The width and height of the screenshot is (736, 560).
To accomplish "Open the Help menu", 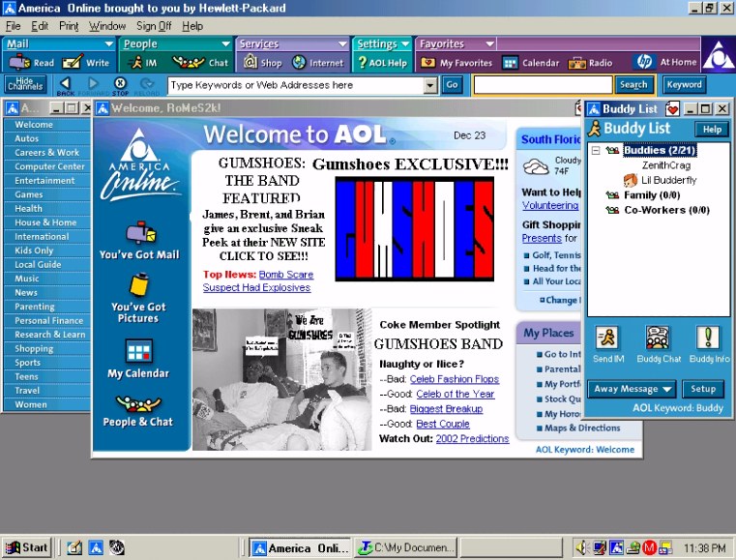I will [x=192, y=26].
